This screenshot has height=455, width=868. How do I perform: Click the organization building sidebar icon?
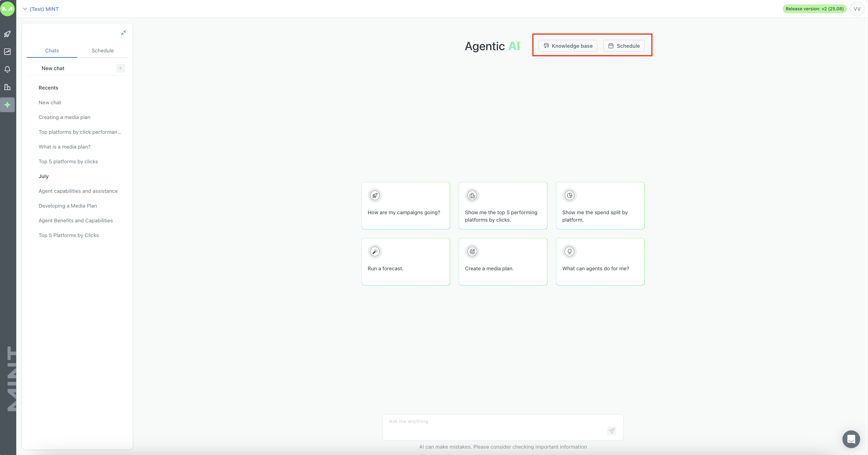pyautogui.click(x=7, y=87)
